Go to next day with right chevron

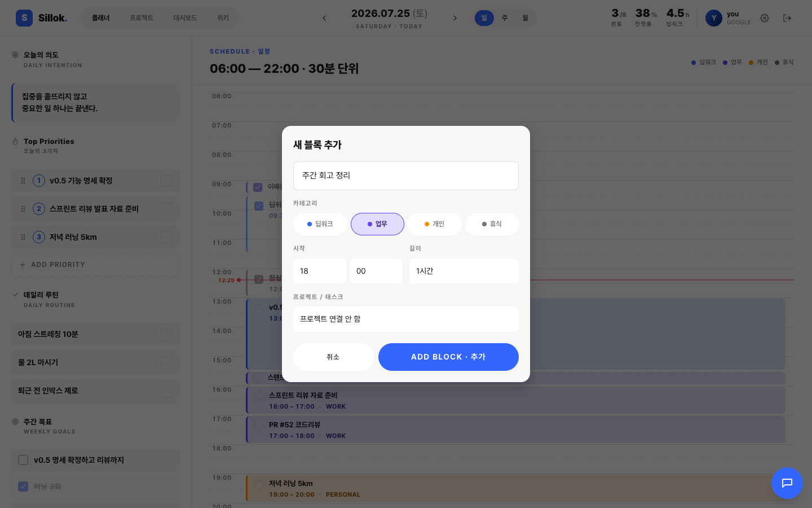tap(455, 18)
